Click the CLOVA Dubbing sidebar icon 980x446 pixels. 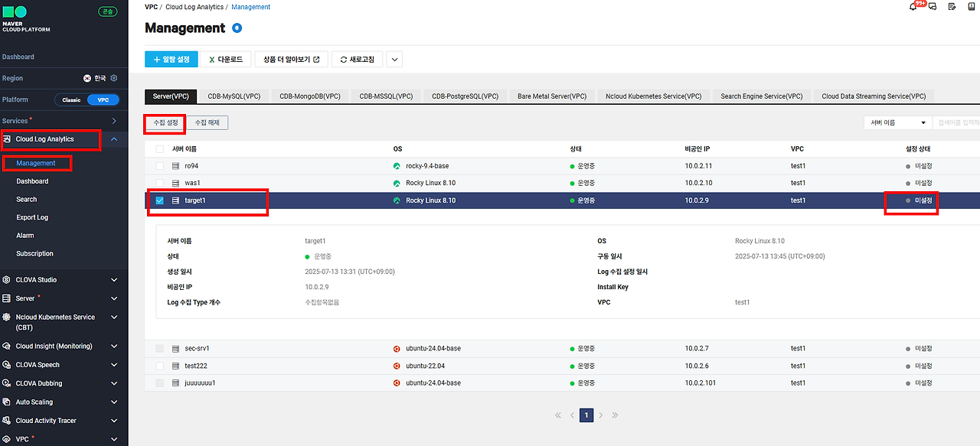pos(7,383)
